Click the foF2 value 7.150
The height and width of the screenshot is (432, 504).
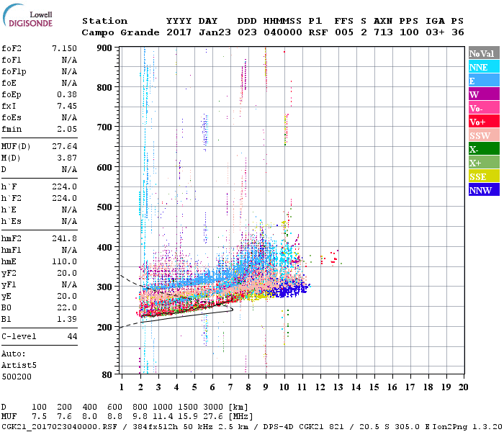[x=64, y=48]
